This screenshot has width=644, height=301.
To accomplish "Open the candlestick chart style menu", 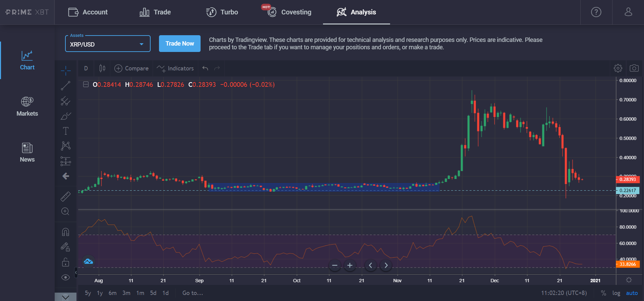I will click(102, 68).
